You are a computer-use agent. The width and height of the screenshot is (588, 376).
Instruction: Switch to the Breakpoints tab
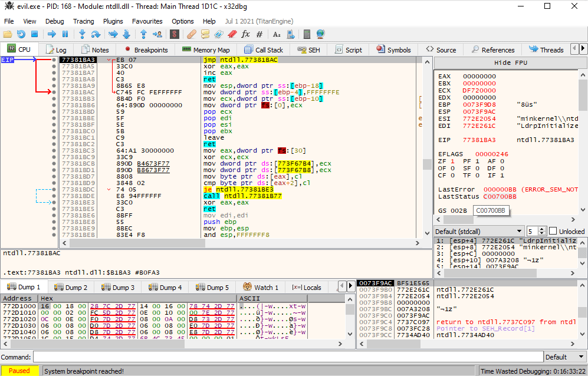146,50
